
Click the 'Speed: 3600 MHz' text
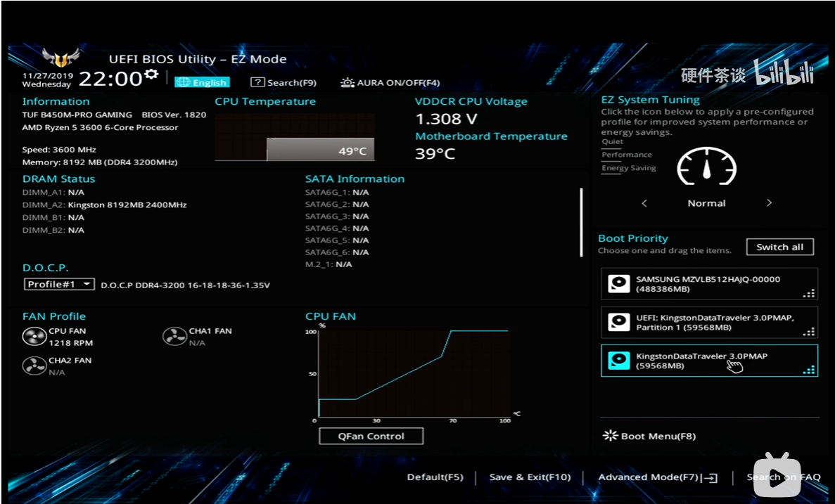point(59,150)
